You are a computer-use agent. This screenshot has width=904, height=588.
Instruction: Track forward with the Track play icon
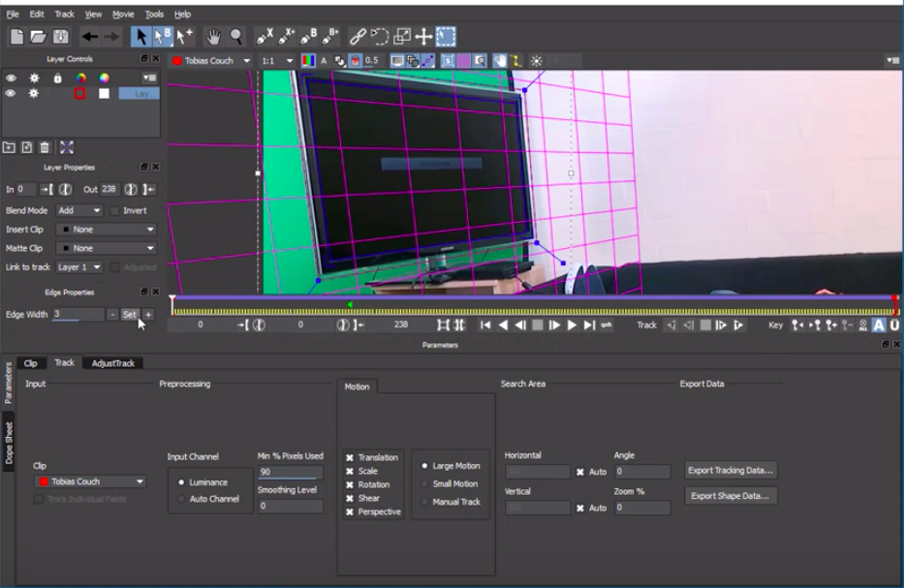coord(738,325)
